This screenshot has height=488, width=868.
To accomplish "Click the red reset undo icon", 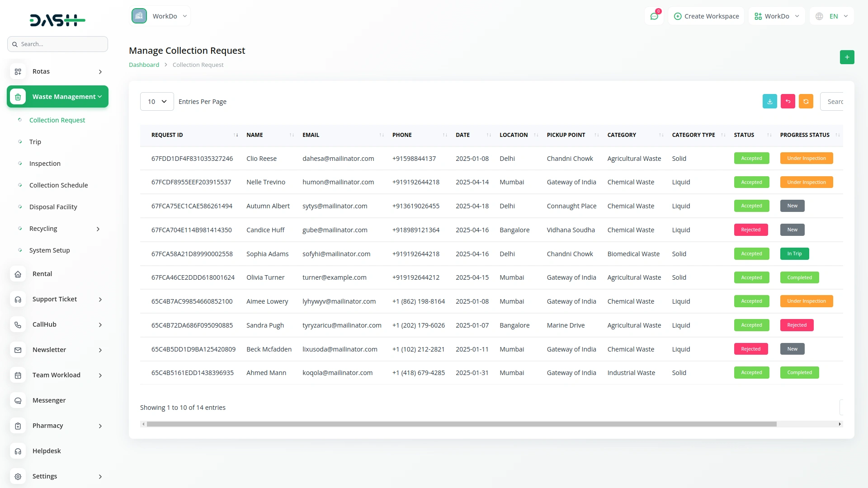I will [x=788, y=101].
